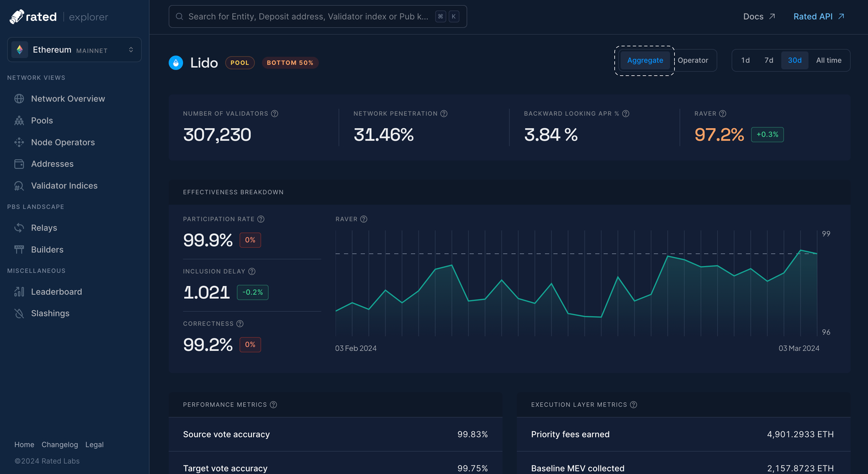Click the Rated explorer logo
Image resolution: width=868 pixels, height=474 pixels.
pyautogui.click(x=59, y=17)
